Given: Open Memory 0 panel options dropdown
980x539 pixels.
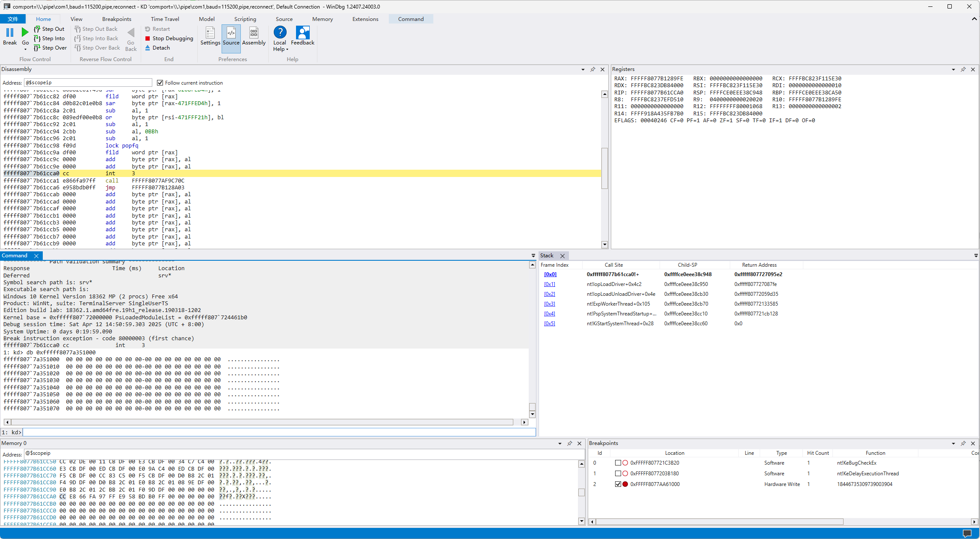Looking at the screenshot, I should pos(560,443).
